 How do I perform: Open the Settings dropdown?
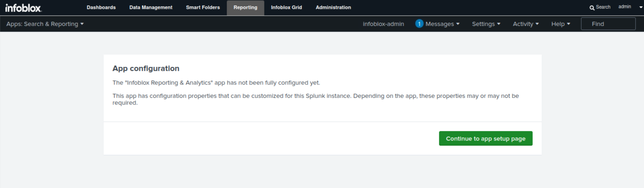click(x=486, y=24)
